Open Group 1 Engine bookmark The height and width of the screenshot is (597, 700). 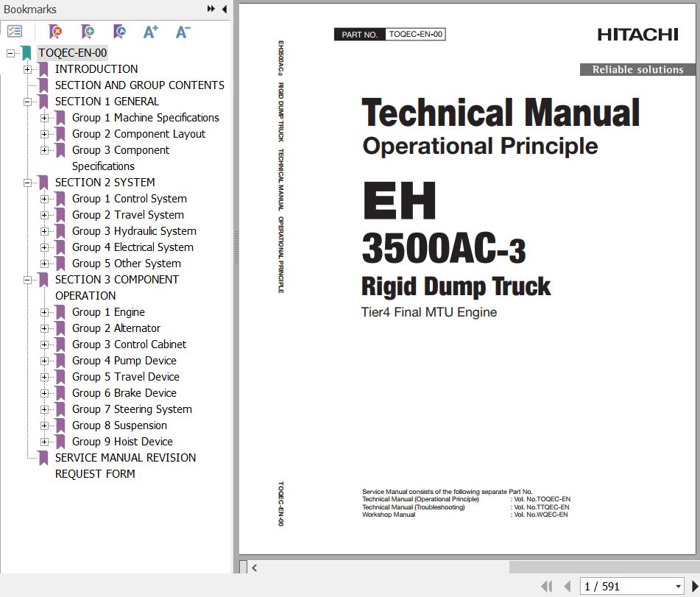[x=108, y=312]
